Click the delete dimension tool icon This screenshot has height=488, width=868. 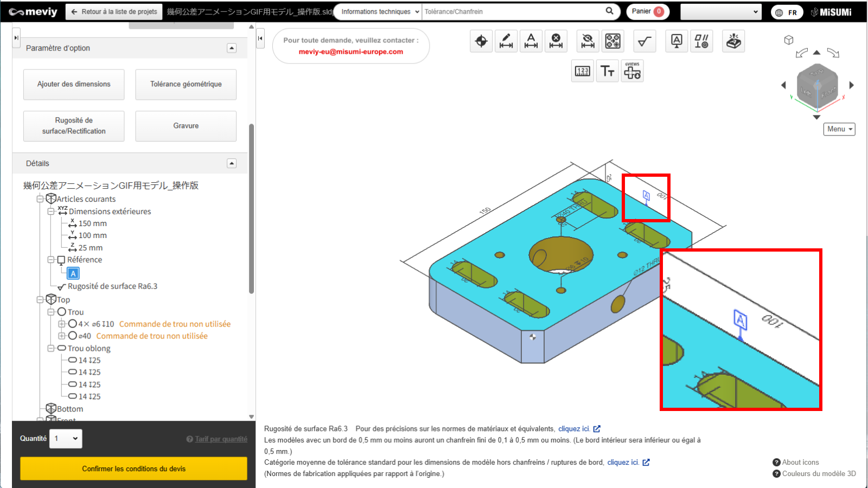click(556, 41)
